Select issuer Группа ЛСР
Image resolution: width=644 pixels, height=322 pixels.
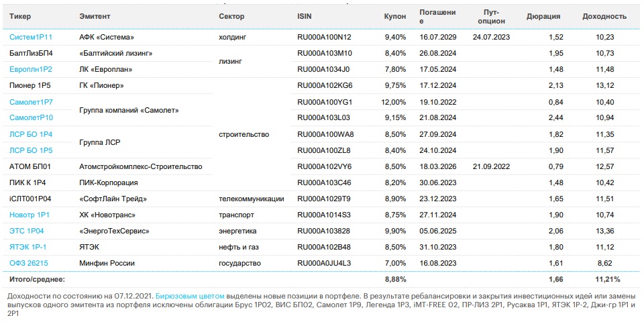(99, 142)
